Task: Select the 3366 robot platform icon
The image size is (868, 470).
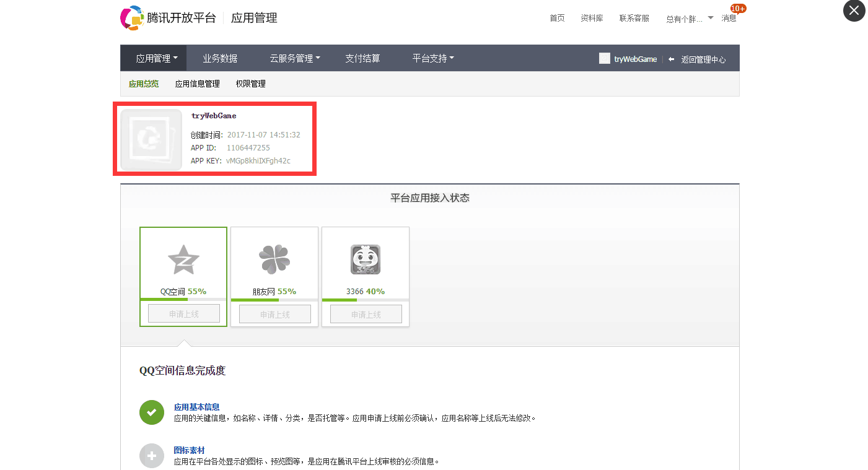Action: point(365,259)
